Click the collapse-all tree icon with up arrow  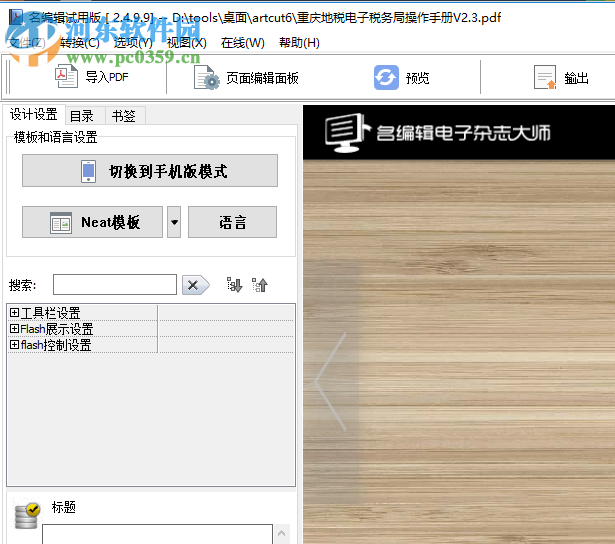[260, 285]
